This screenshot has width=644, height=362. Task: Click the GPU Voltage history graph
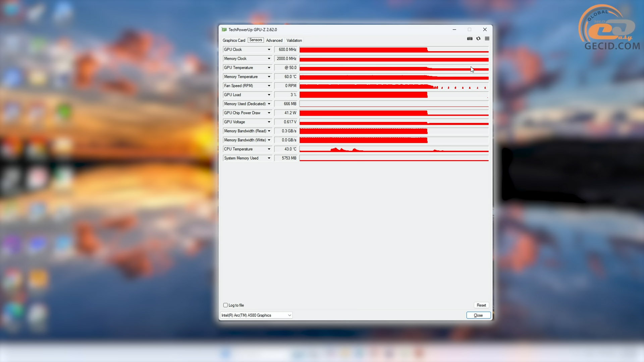click(x=394, y=122)
